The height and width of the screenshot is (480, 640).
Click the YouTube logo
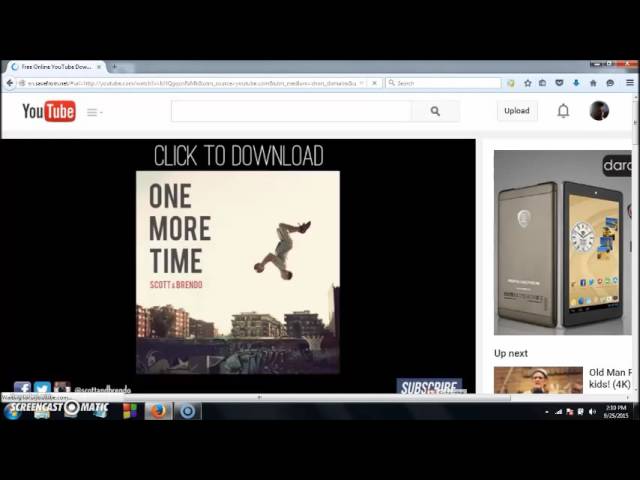point(49,111)
